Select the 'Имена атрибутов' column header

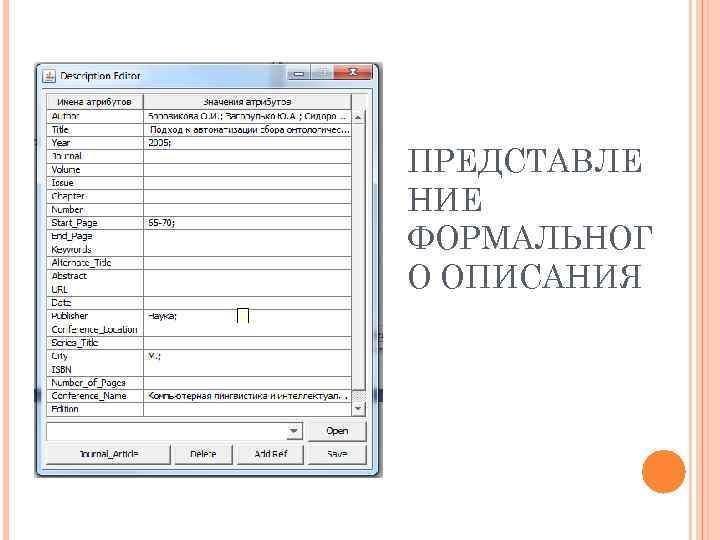point(95,102)
